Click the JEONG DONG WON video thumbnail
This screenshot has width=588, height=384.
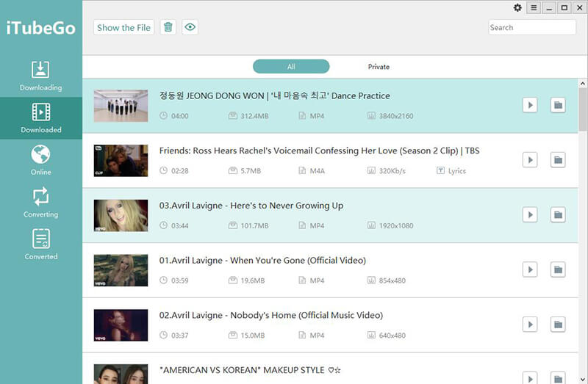click(x=121, y=106)
